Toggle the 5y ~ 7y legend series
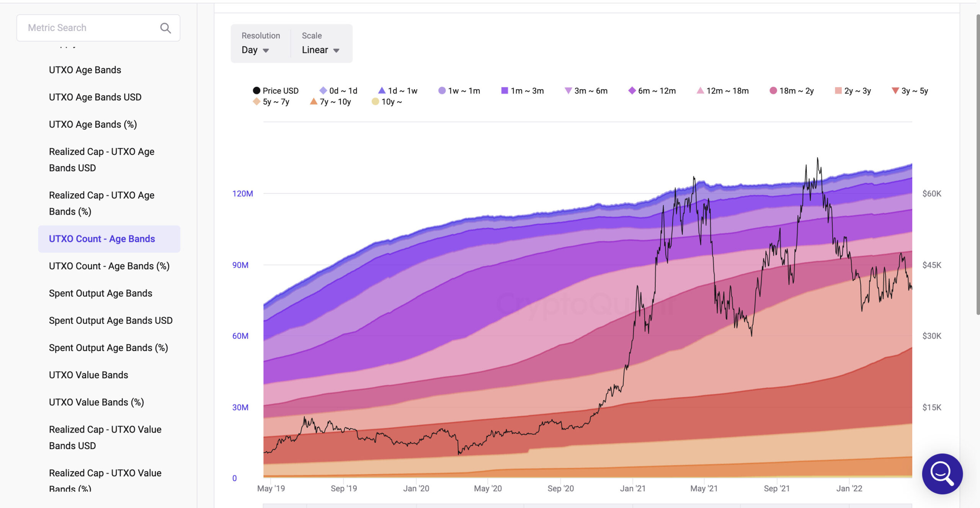The height and width of the screenshot is (508, 980). (x=271, y=102)
